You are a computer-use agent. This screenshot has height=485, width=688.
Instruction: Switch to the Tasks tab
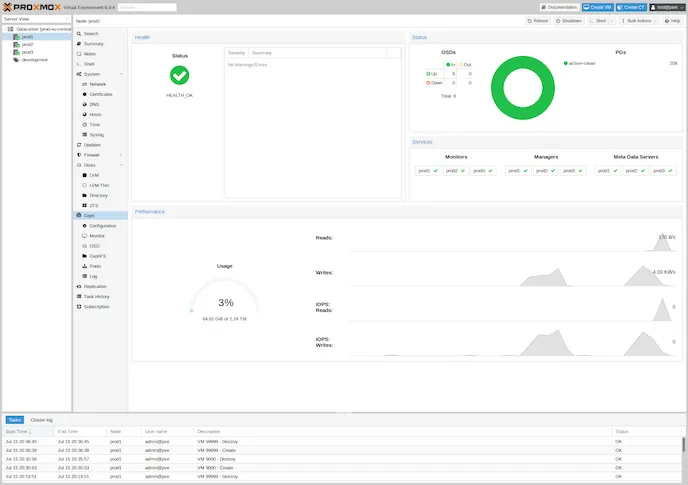coord(14,420)
